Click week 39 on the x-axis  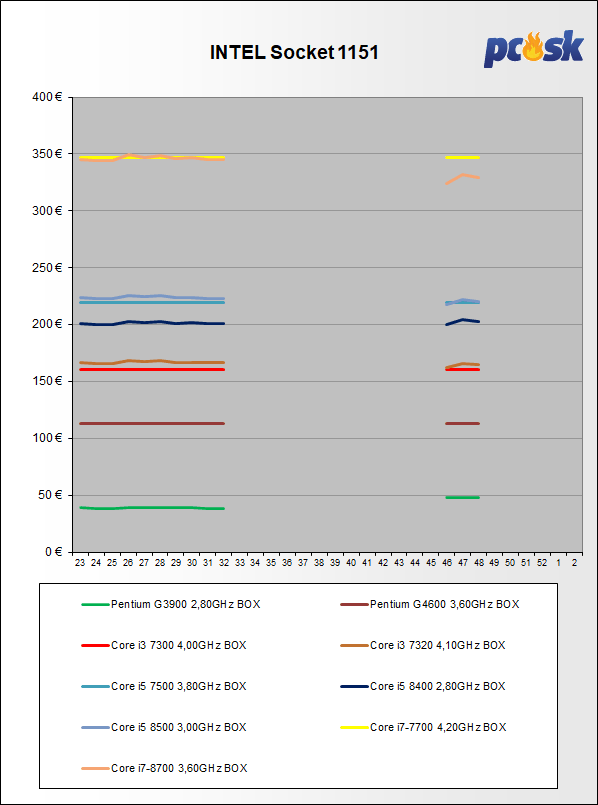tap(335, 563)
